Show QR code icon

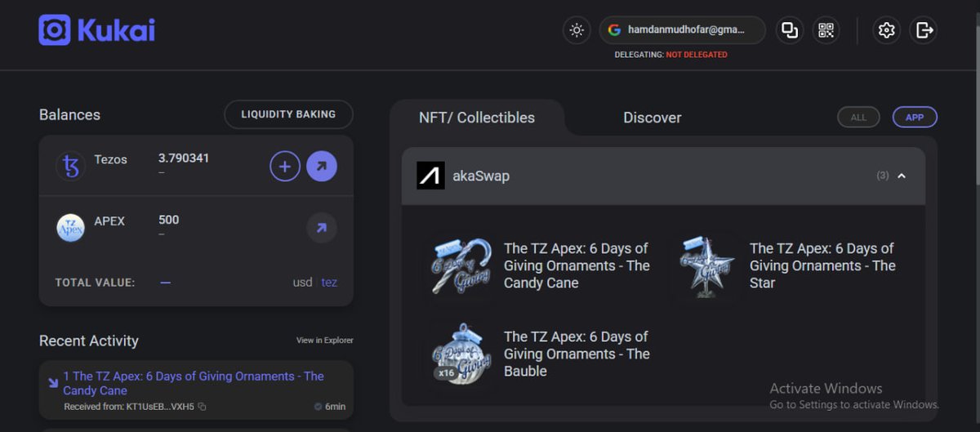tap(826, 30)
